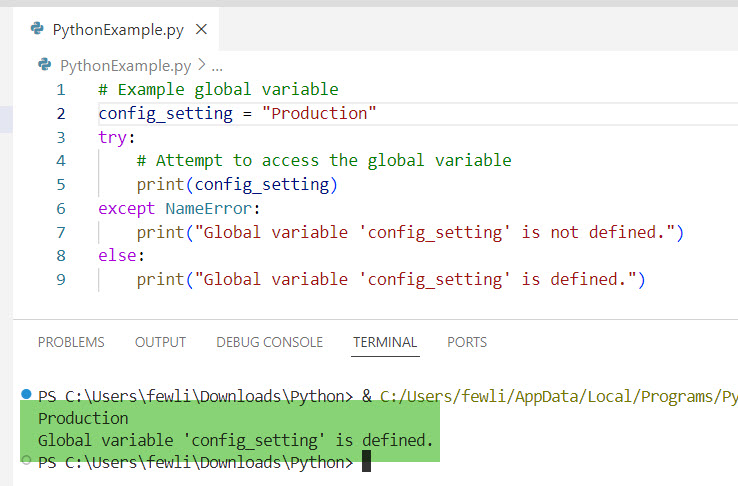Switch to the PROBLEMS panel tab
The height and width of the screenshot is (486, 738).
(71, 342)
